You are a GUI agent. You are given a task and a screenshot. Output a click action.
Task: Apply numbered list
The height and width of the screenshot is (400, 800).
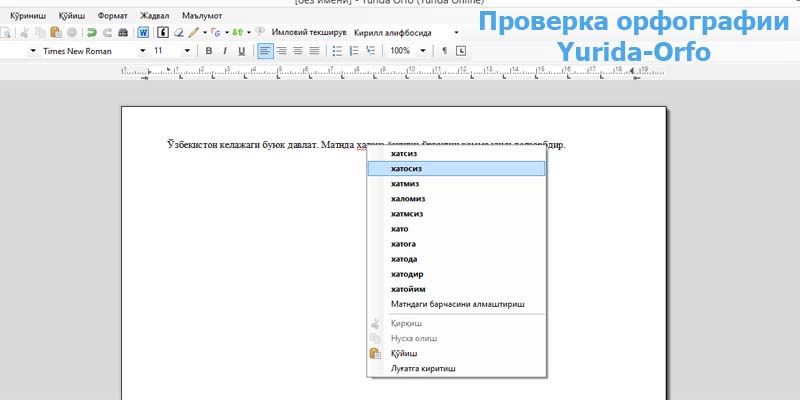(354, 51)
